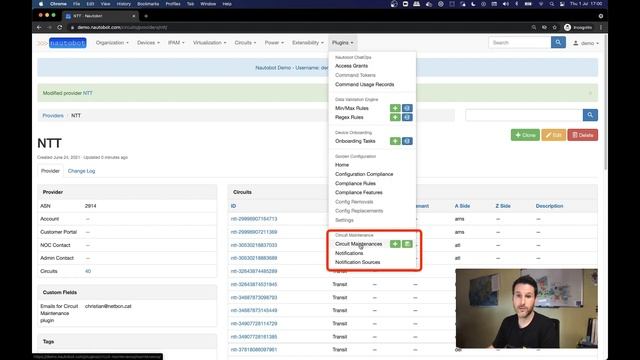Close the NTT Nautobot browser tab
Screen dimensions: 640x360
(x=133, y=16)
